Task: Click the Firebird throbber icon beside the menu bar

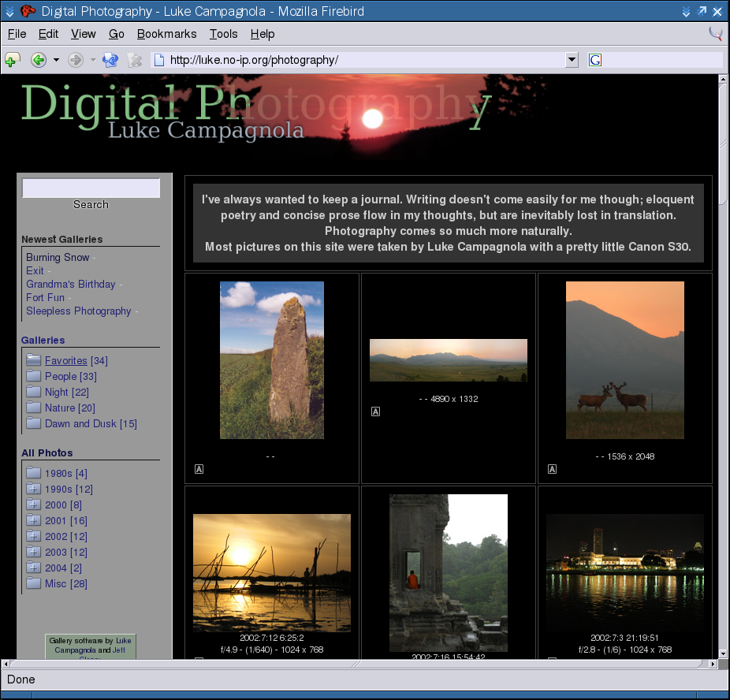Action: (x=715, y=34)
